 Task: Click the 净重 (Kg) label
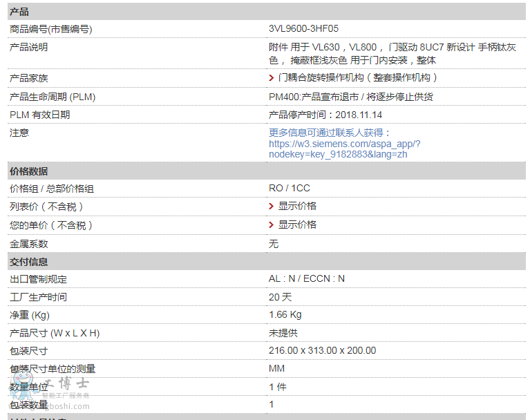coord(30,315)
